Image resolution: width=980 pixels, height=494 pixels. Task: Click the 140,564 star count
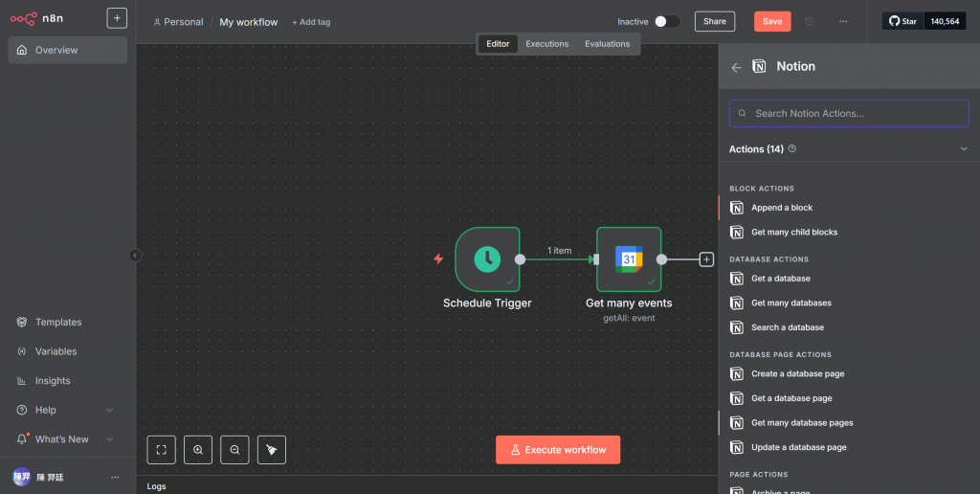click(x=945, y=21)
